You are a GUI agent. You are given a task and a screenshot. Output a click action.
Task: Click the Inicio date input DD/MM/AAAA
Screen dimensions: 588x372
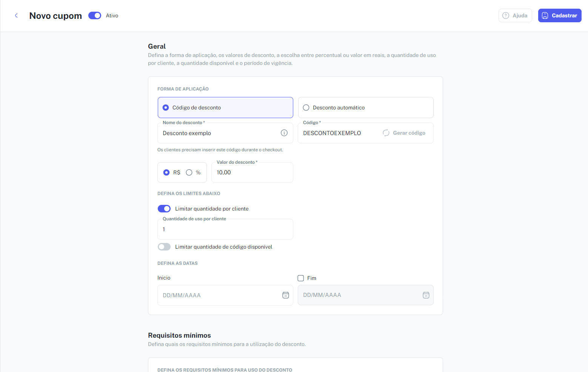click(x=225, y=295)
